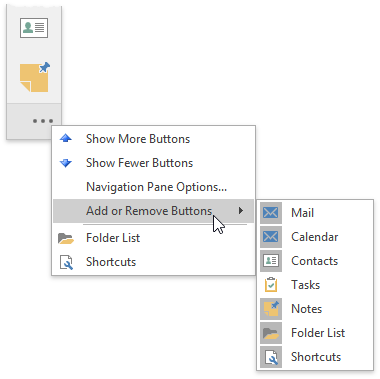Open Navigation Pane Options...
This screenshot has height=379, width=380.
(156, 187)
